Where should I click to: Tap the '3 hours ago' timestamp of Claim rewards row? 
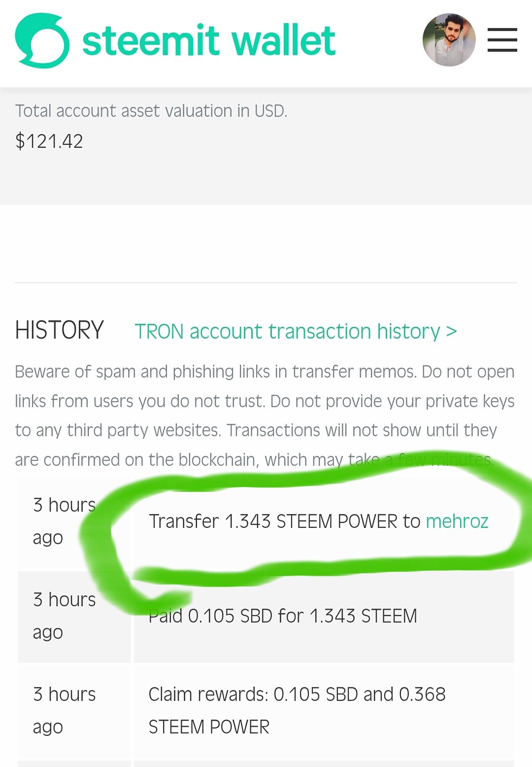(x=64, y=710)
